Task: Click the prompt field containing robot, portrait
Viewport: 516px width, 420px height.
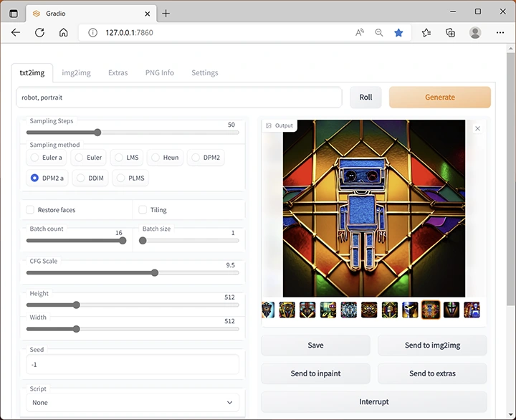Action: (x=179, y=97)
